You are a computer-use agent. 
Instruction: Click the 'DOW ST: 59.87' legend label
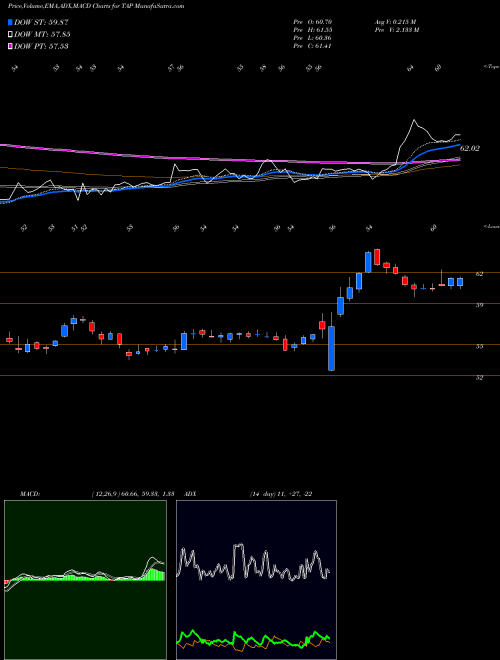[41, 22]
